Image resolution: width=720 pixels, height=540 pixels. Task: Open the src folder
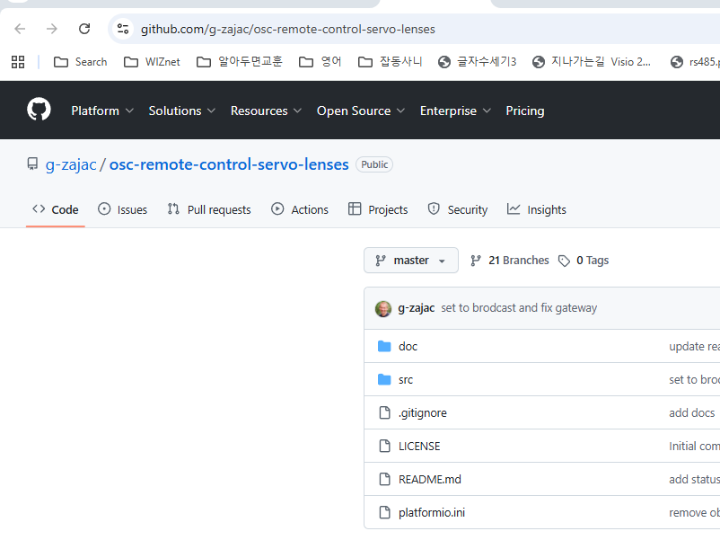405,380
